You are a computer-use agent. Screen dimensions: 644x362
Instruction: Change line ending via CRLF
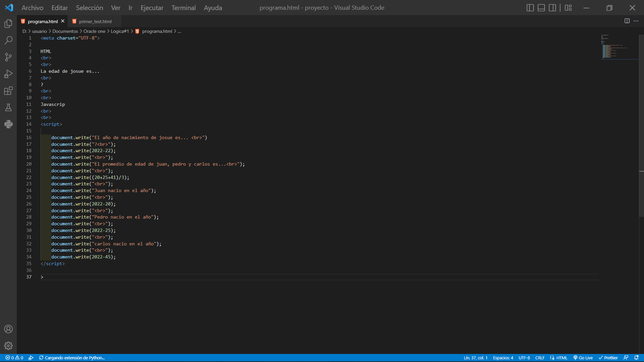pyautogui.click(x=540, y=358)
